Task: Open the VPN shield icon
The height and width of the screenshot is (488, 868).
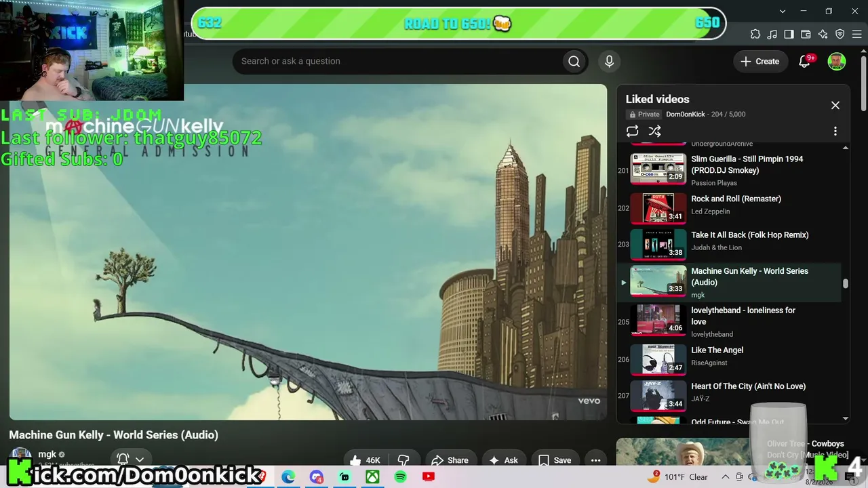Action: [x=840, y=35]
